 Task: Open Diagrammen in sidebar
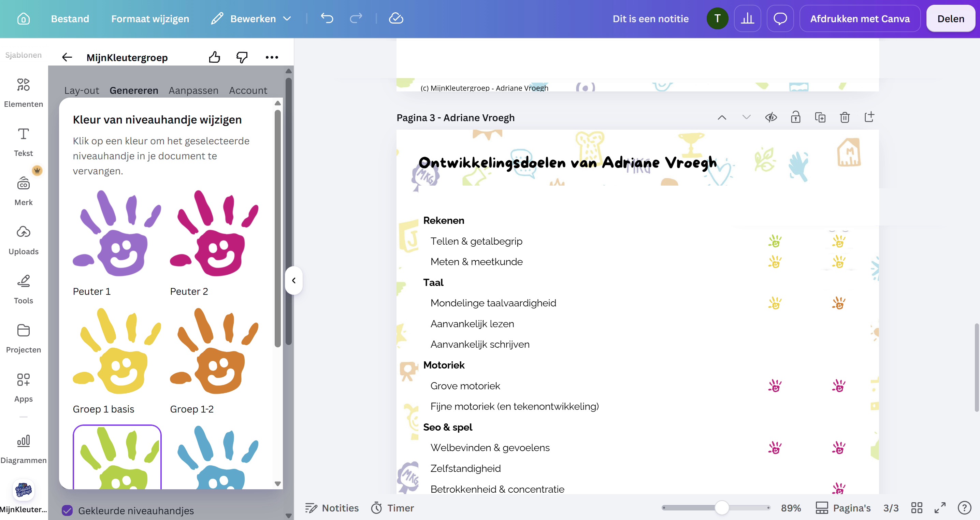24,449
